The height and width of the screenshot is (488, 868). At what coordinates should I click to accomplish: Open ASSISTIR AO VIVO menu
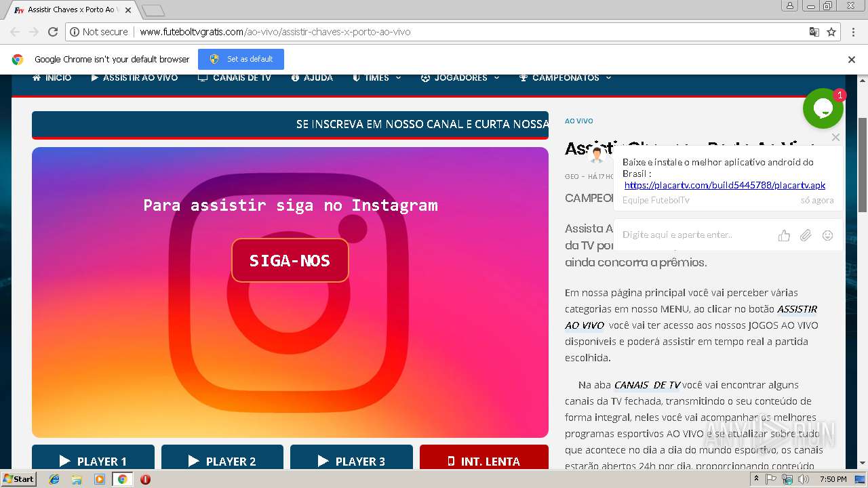point(134,77)
